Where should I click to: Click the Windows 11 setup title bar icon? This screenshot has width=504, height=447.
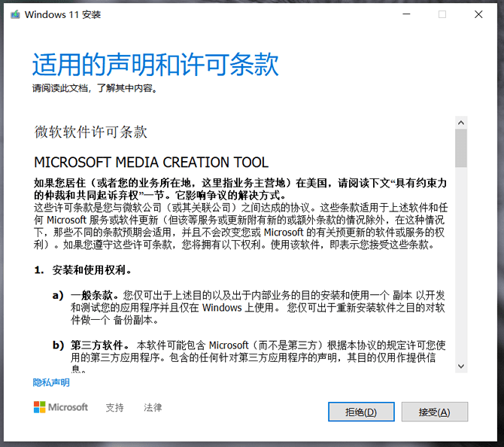click(x=15, y=14)
